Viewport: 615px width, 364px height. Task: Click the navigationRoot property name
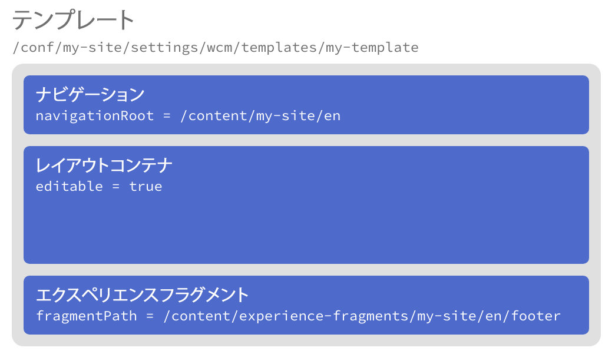[94, 115]
